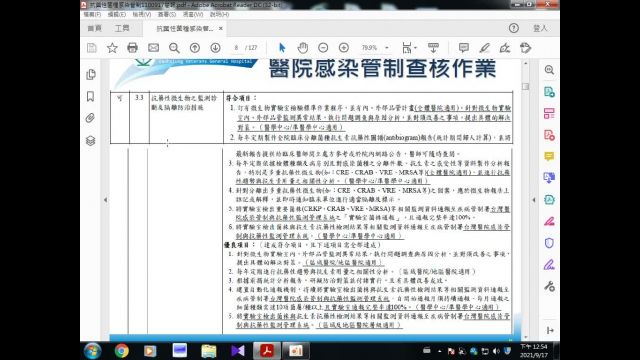This screenshot has width=640, height=360.
Task: Collapse right pane with small arrow
Action: coord(533,200)
